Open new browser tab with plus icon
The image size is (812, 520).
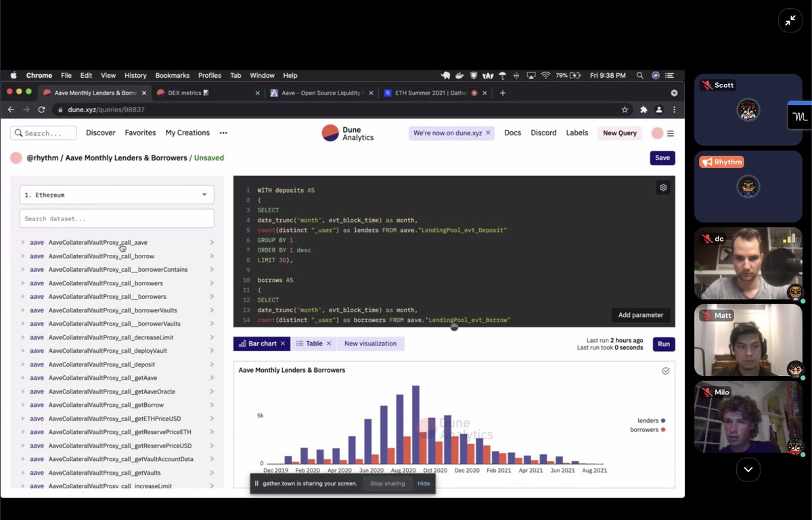[502, 93]
